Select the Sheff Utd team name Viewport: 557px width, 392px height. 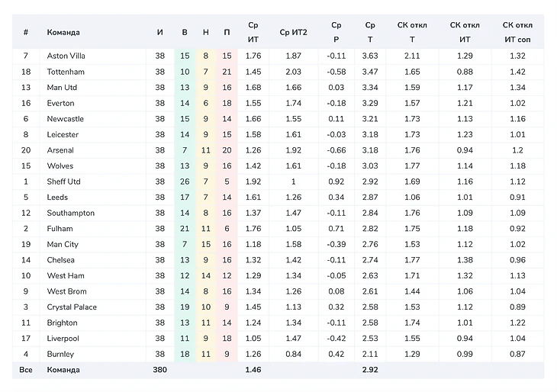click(x=64, y=182)
